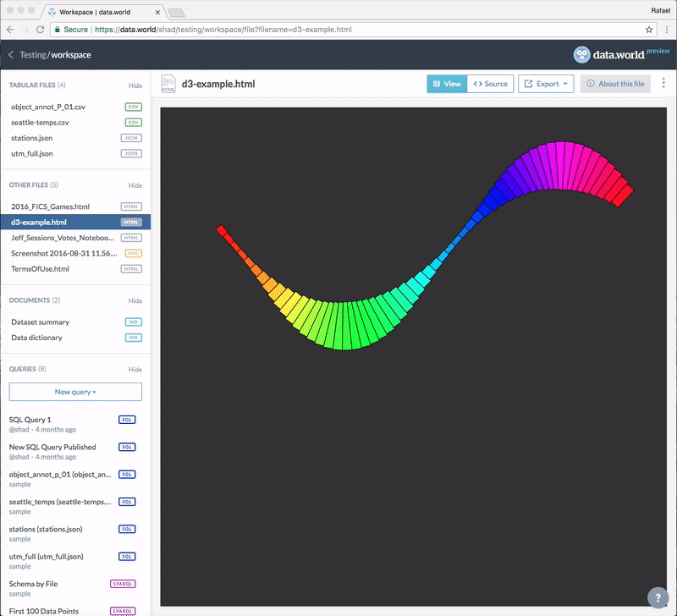Click the PNG badge for the Screenshot file
The image size is (677, 616).
[x=134, y=253]
